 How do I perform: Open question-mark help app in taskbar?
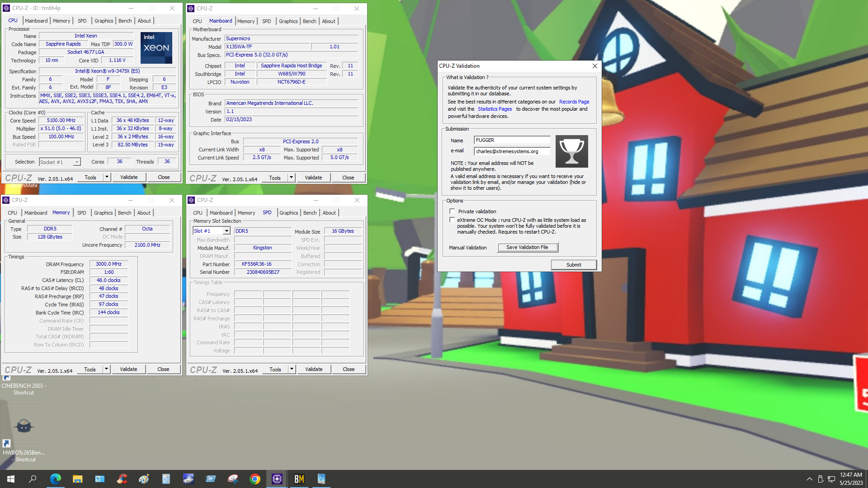point(321,479)
